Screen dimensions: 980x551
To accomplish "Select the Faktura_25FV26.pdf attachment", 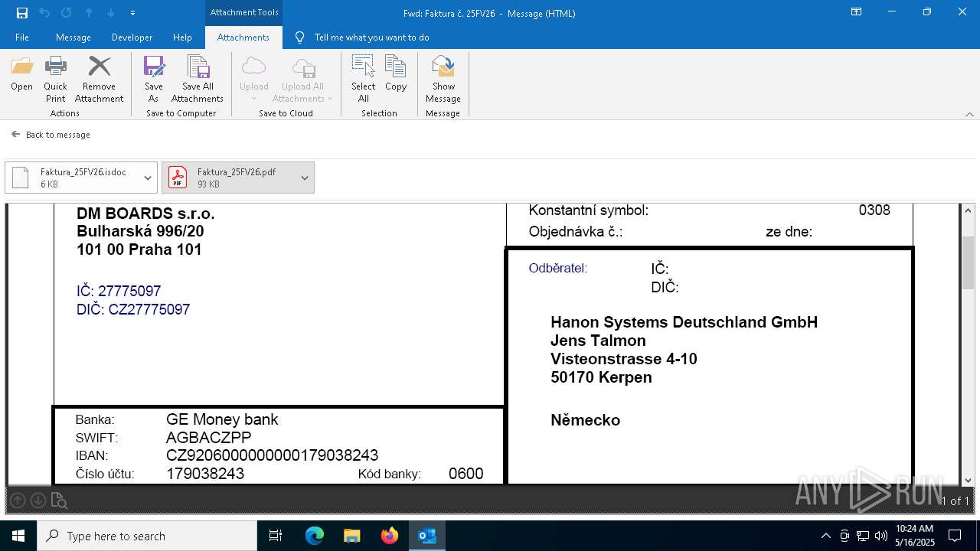I will [229, 178].
